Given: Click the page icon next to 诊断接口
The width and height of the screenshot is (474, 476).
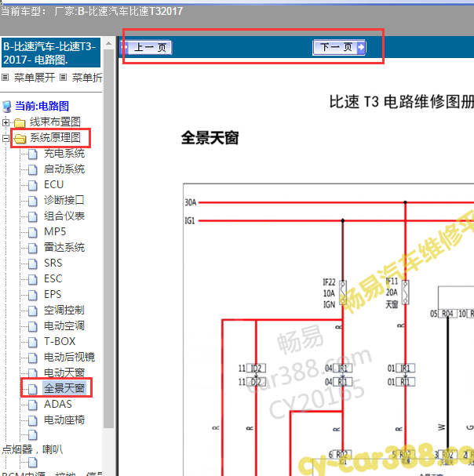Looking at the screenshot, I should coord(33,201).
